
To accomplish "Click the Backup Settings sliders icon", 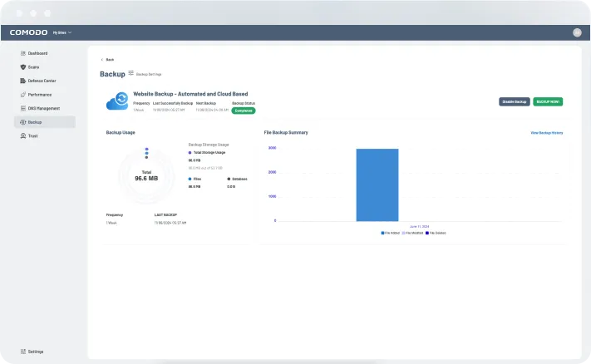I will click(131, 73).
